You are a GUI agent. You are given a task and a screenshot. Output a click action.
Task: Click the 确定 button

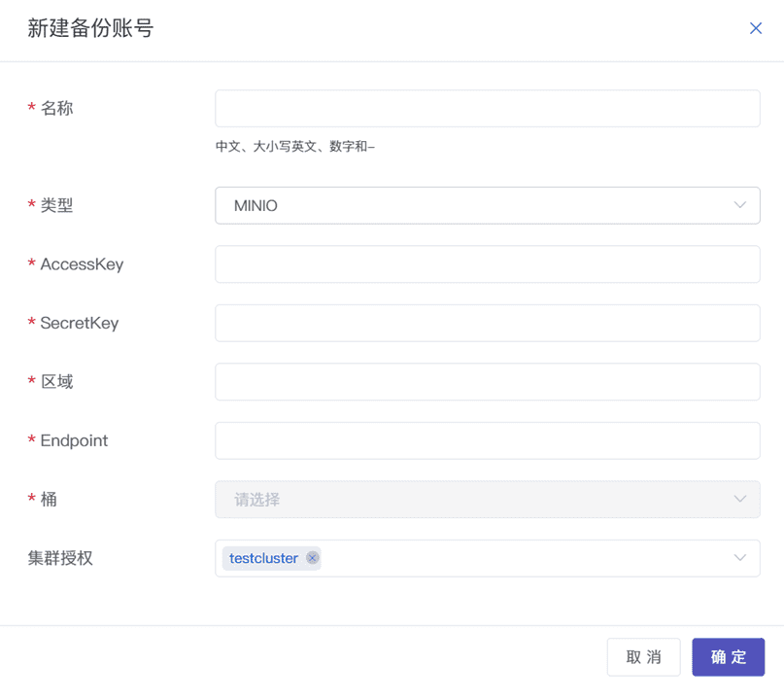729,657
